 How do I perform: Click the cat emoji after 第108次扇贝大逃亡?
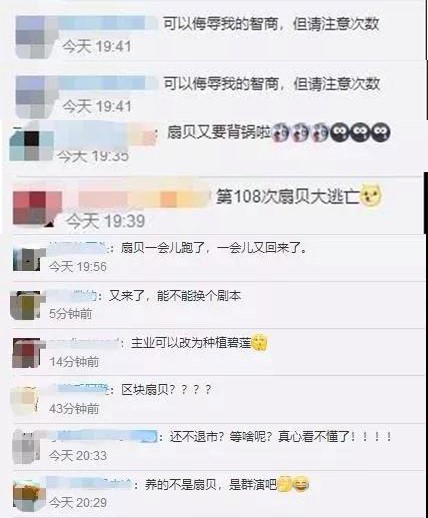click(371, 195)
